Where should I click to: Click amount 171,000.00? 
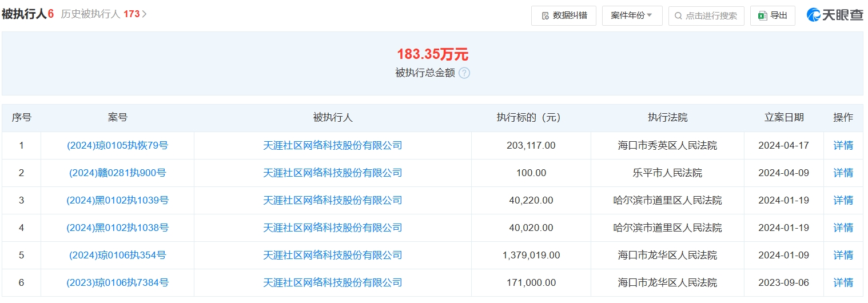[531, 283]
